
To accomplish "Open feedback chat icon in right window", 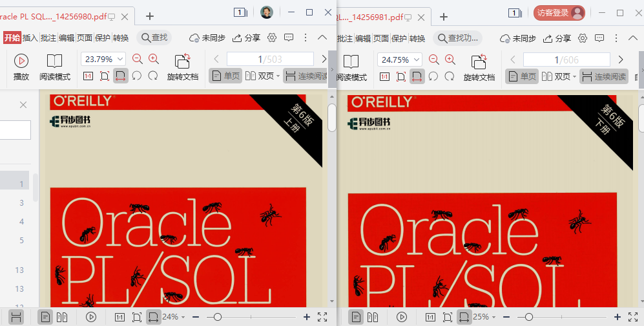I will click(599, 38).
